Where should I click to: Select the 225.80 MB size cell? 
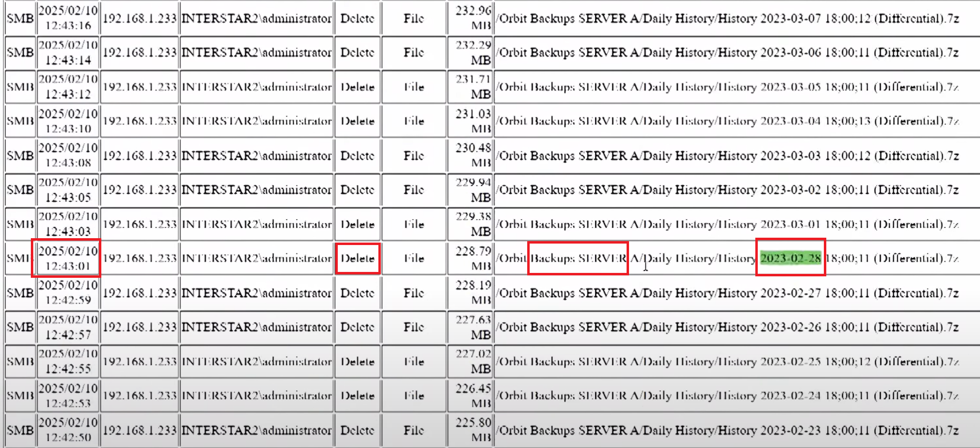pyautogui.click(x=472, y=430)
